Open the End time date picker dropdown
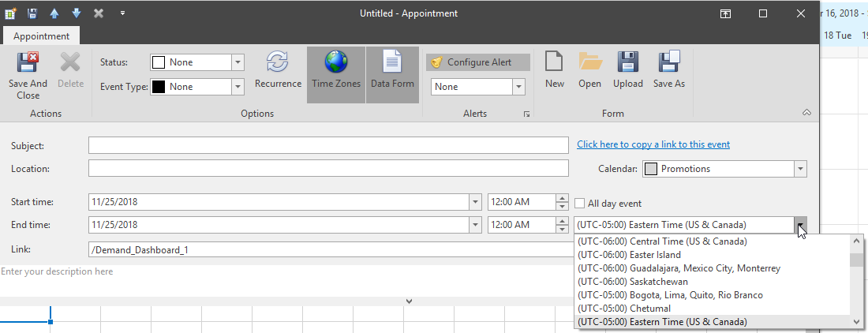Screen dimensions: 868x333 (x=476, y=225)
